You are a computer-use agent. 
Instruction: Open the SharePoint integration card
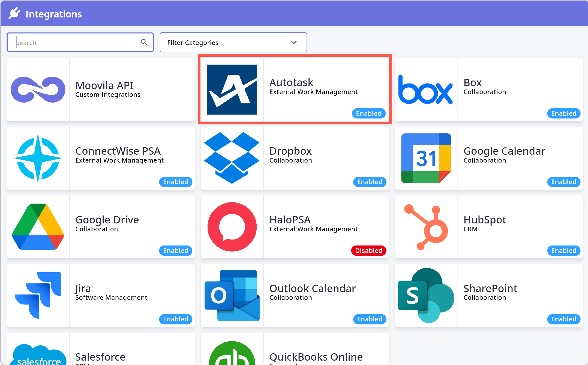tap(489, 295)
